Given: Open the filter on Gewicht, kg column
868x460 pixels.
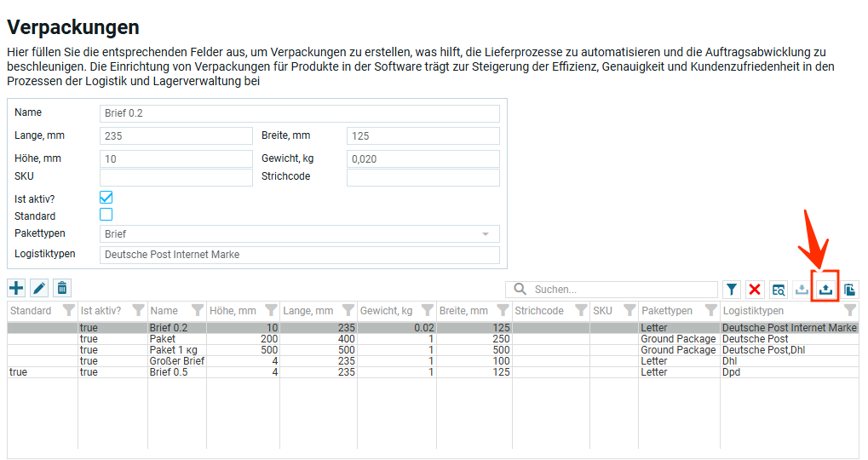Looking at the screenshot, I should (427, 311).
